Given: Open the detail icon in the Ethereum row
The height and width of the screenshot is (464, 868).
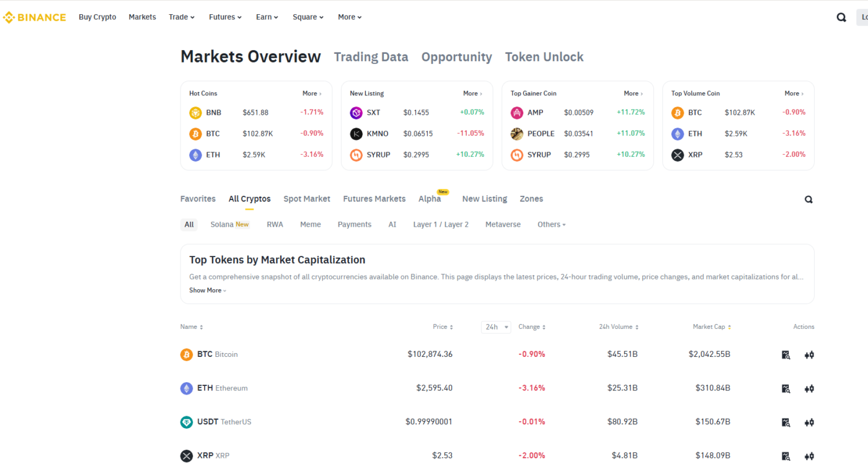Looking at the screenshot, I should 786,388.
